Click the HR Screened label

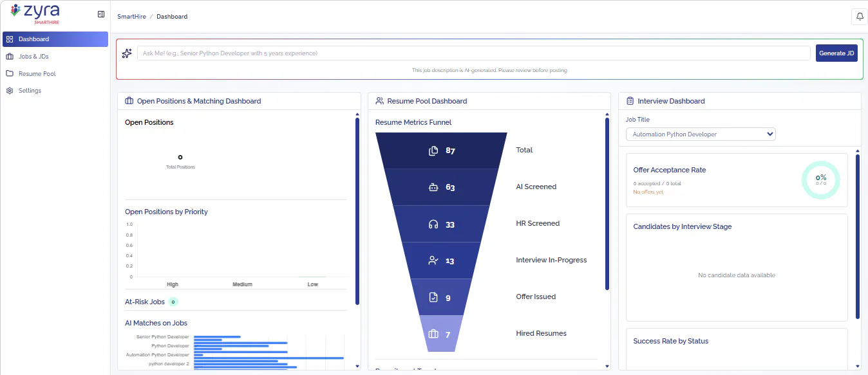538,223
